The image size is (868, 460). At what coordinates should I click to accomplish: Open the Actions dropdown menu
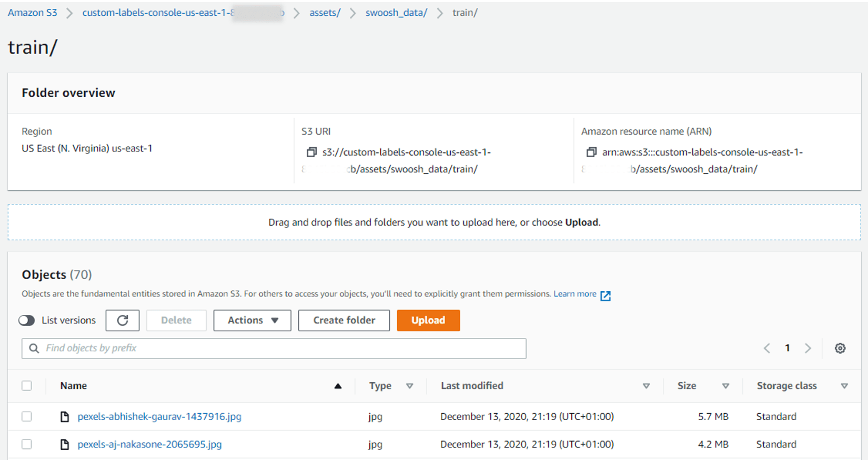pyautogui.click(x=253, y=320)
